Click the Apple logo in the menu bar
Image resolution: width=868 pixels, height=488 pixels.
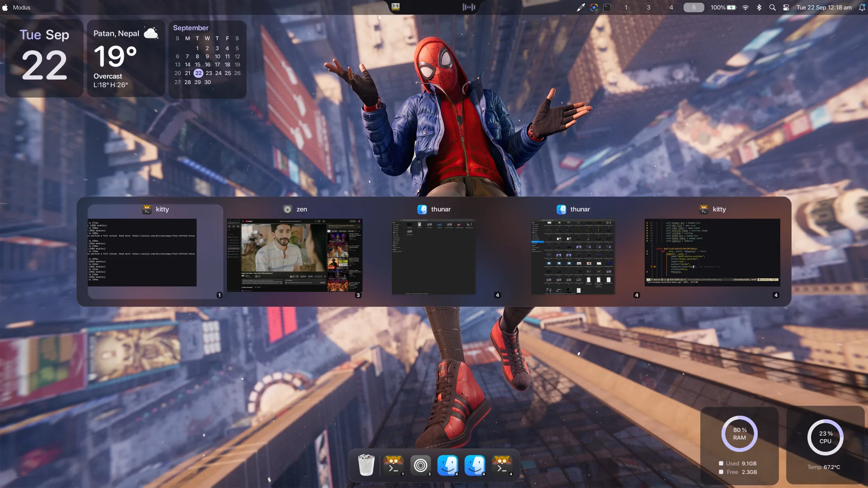pyautogui.click(x=5, y=7)
